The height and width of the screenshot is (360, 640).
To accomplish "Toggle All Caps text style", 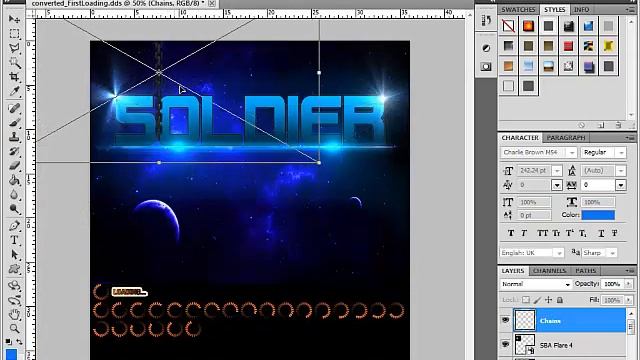I will [x=542, y=233].
